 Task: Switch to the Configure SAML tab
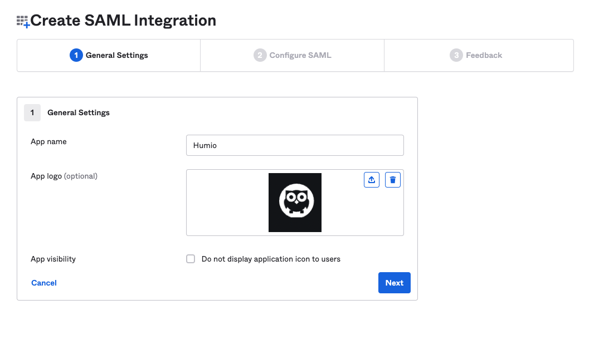pos(292,55)
